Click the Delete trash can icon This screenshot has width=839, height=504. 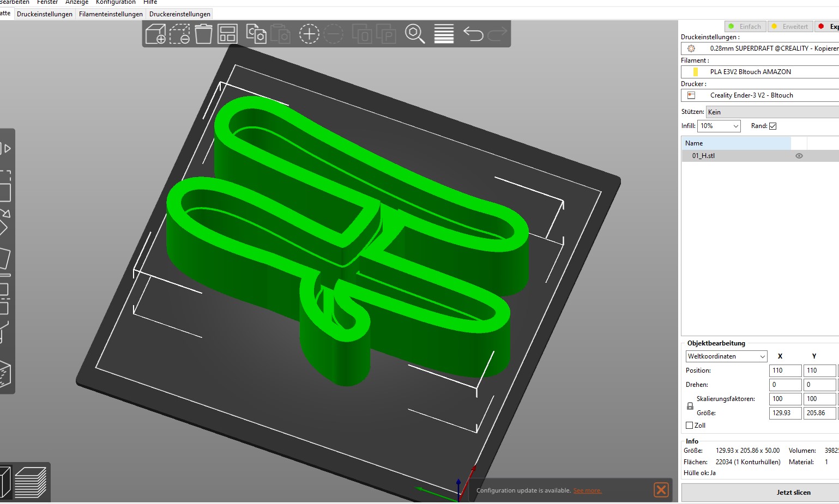click(x=203, y=34)
